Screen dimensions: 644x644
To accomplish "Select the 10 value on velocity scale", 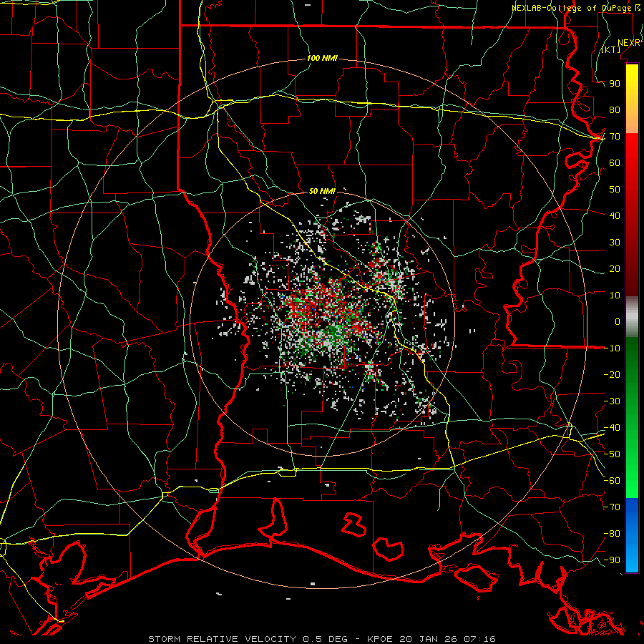I will pyautogui.click(x=615, y=296).
